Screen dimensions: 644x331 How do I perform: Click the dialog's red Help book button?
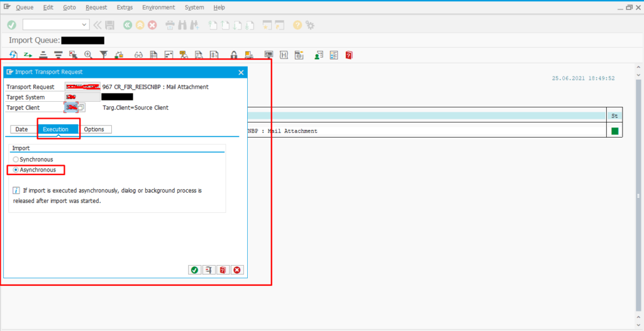point(223,270)
